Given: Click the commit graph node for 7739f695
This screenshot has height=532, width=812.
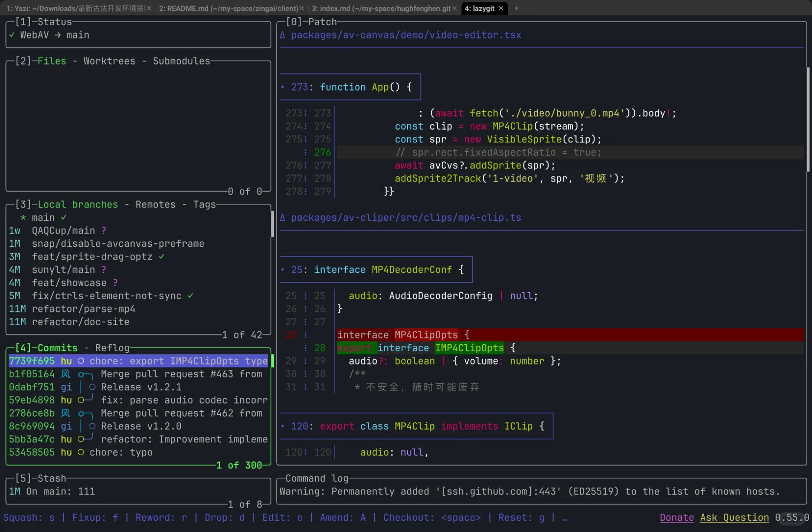Looking at the screenshot, I should 81,361.
